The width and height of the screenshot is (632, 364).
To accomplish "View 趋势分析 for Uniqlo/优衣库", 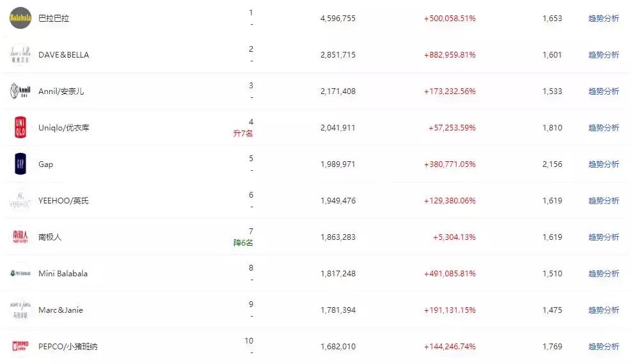I will point(603,128).
